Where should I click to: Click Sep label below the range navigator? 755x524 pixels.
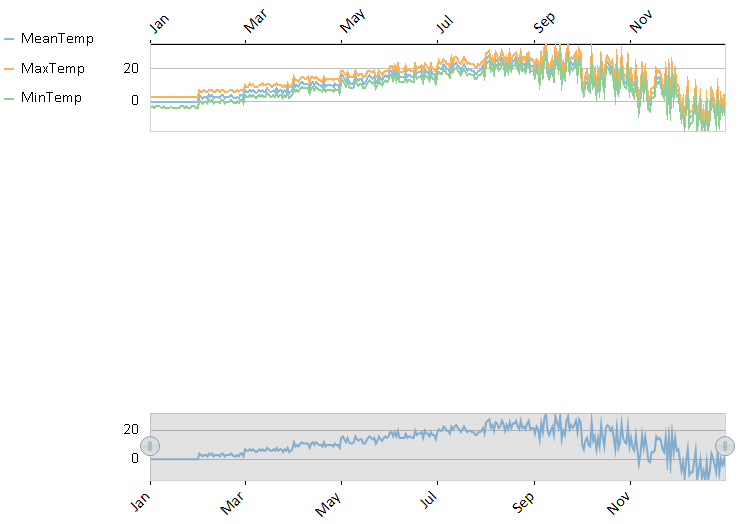pos(525,499)
